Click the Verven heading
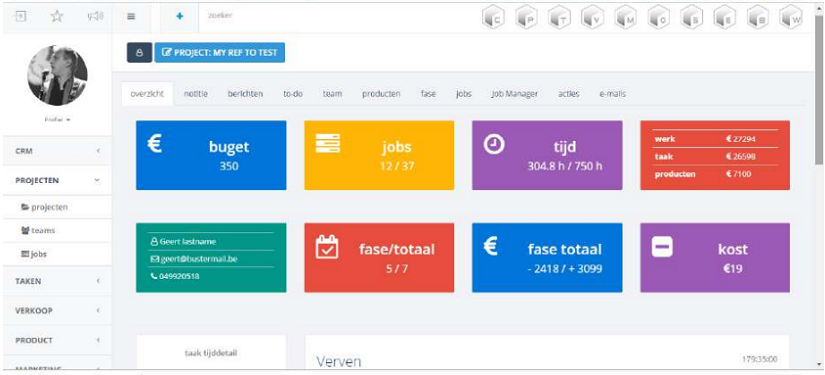825x375 pixels. pyautogui.click(x=339, y=361)
